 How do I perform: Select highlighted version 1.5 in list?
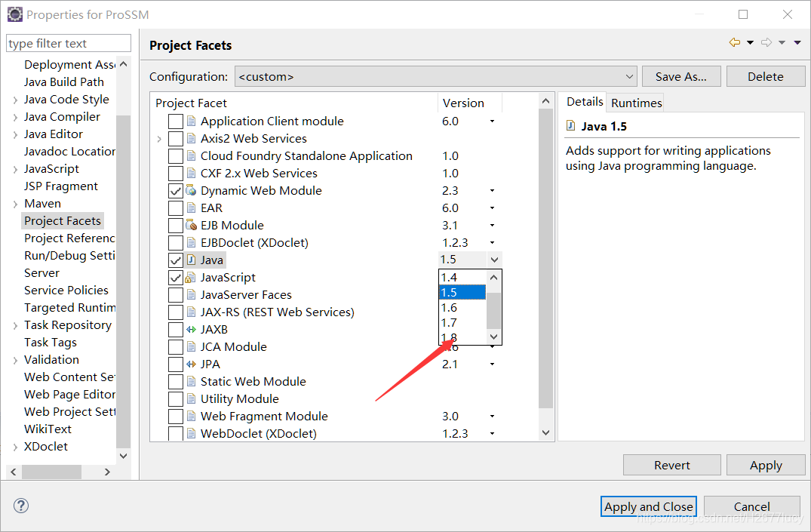pyautogui.click(x=462, y=292)
